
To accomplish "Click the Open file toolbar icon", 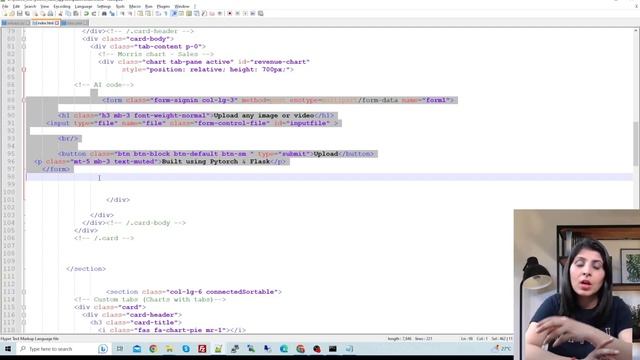I will [12, 13].
